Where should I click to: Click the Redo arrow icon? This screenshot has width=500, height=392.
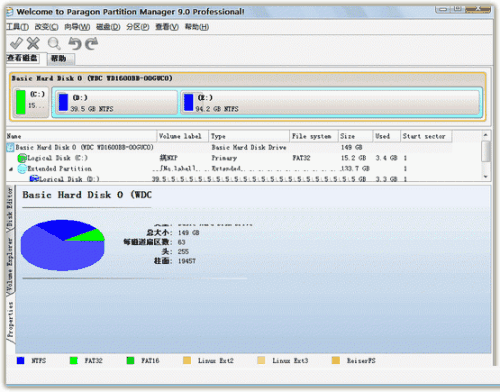click(92, 43)
